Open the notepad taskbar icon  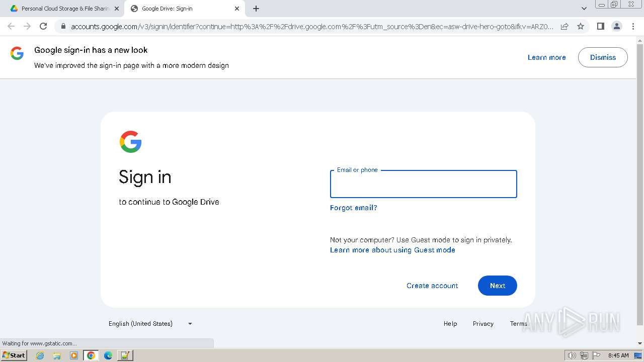point(125,355)
